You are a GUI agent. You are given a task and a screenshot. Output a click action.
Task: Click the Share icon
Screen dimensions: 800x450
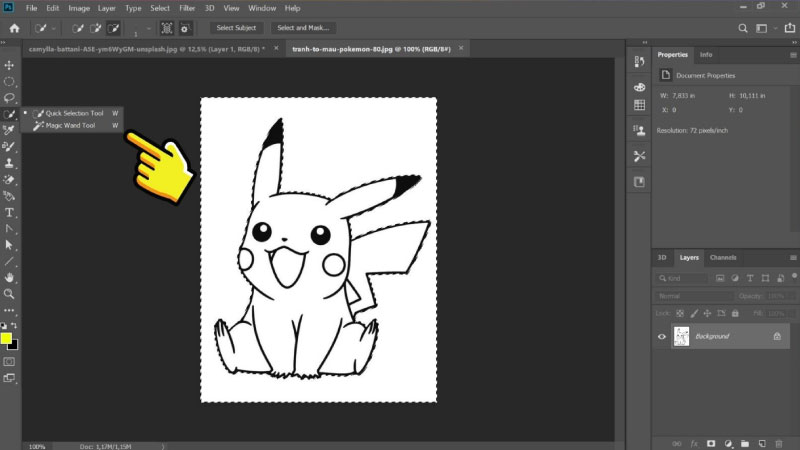[x=790, y=28]
